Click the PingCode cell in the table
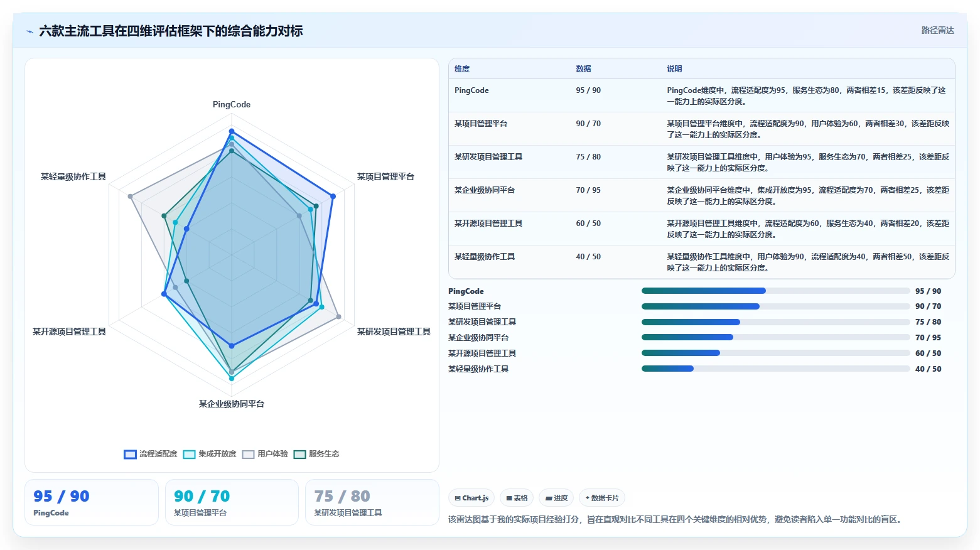Screen dimensions: 980x550 (x=471, y=90)
